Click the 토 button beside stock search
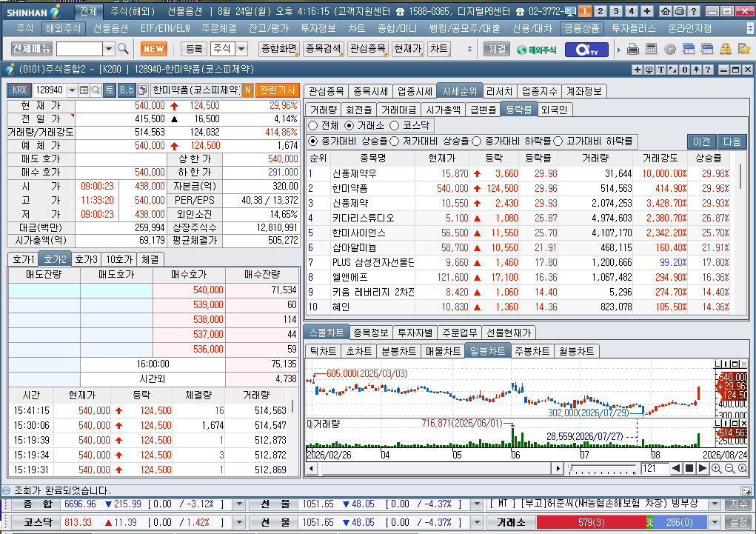The height and width of the screenshot is (534, 756). point(110,90)
